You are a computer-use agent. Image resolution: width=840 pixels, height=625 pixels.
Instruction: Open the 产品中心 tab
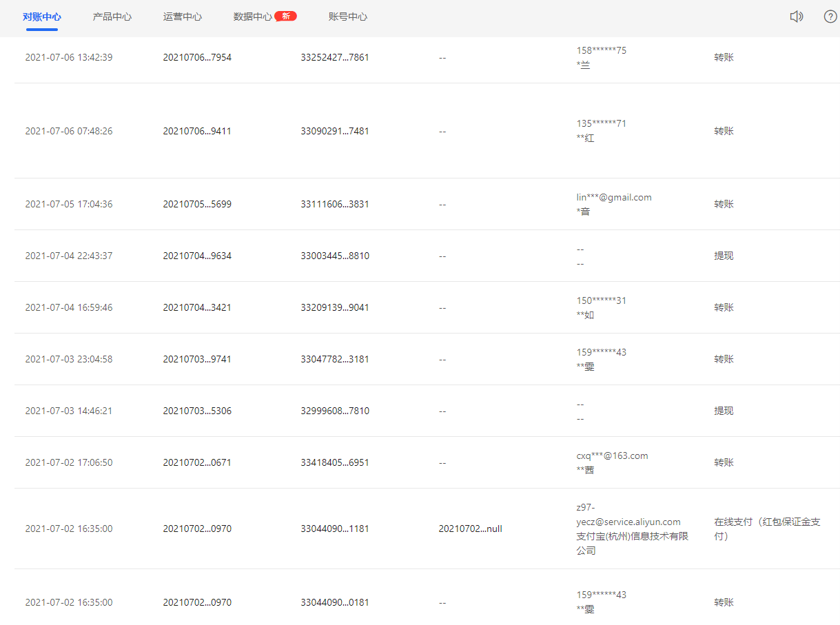(x=112, y=17)
